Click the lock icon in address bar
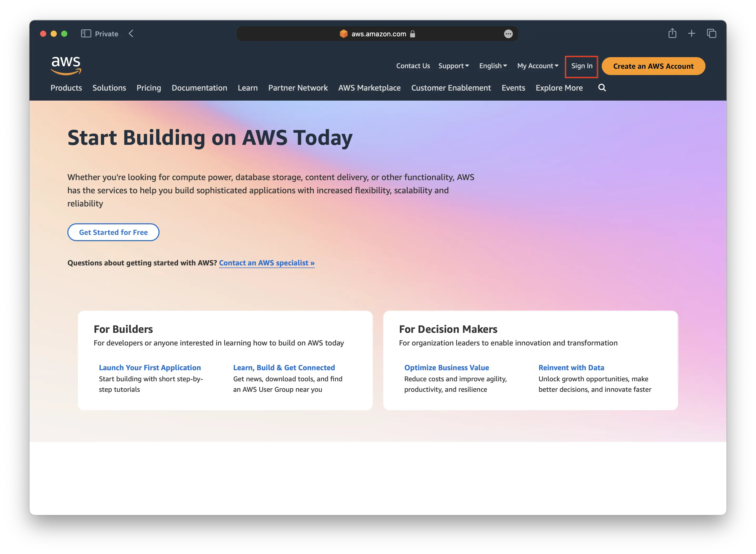Viewport: 756px width, 554px height. 413,34
